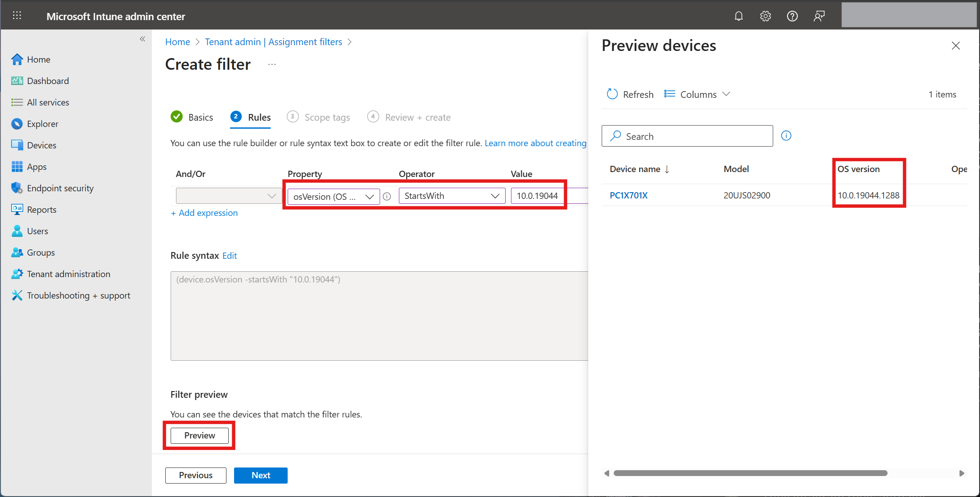Open the StartsWith Operator dropdown

click(x=452, y=196)
